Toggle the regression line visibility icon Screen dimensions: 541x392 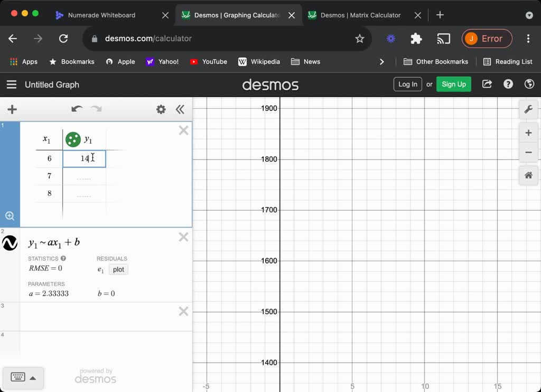pos(10,243)
